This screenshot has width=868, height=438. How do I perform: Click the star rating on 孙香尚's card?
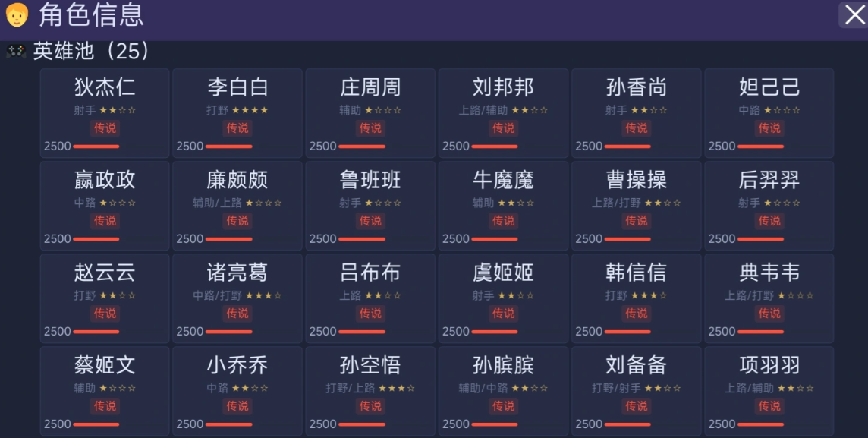[649, 110]
